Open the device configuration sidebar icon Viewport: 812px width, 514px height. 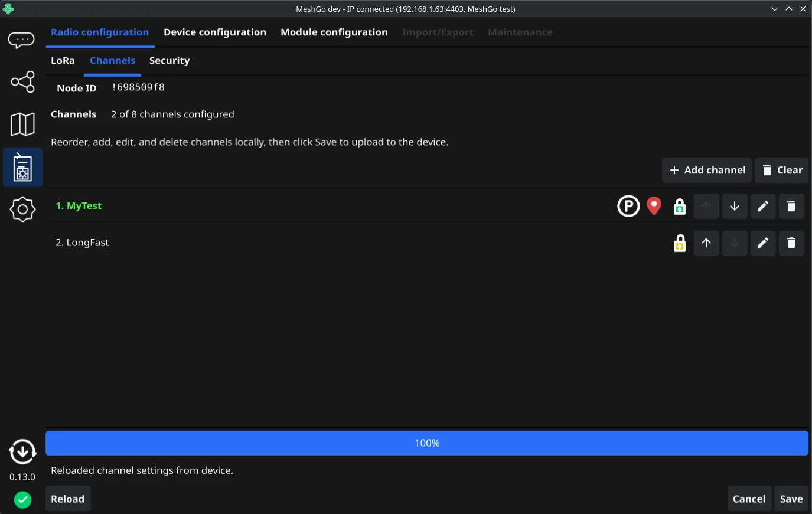point(22,168)
